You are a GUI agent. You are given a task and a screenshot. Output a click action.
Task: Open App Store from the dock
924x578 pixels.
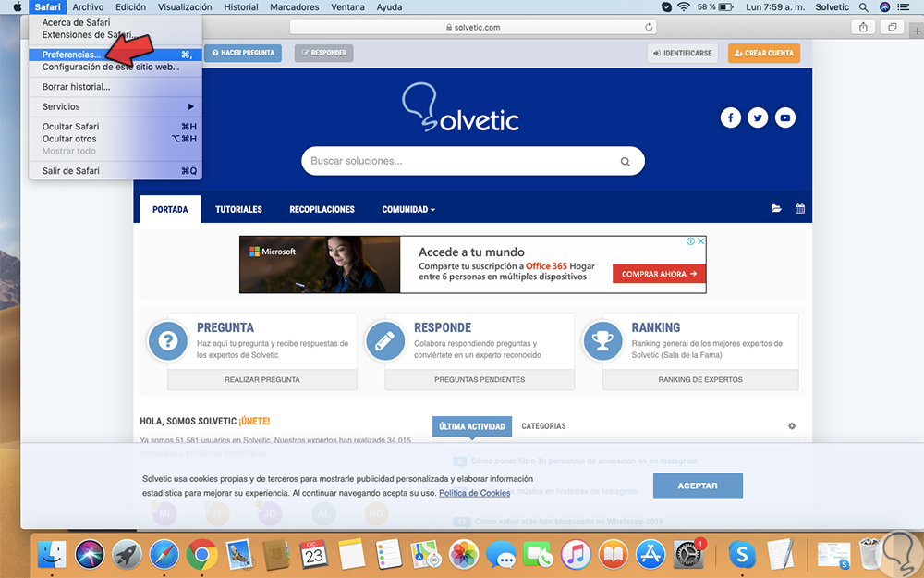(650, 554)
